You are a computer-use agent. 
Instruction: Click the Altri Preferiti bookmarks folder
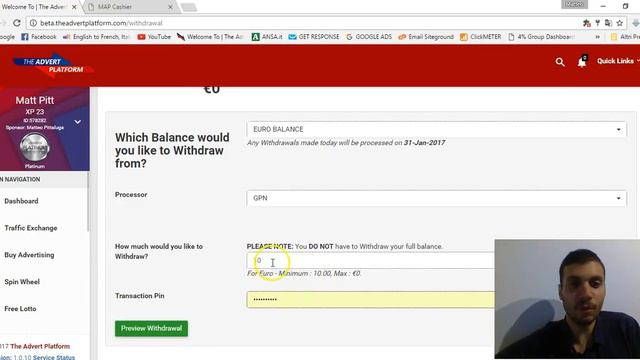point(625,37)
